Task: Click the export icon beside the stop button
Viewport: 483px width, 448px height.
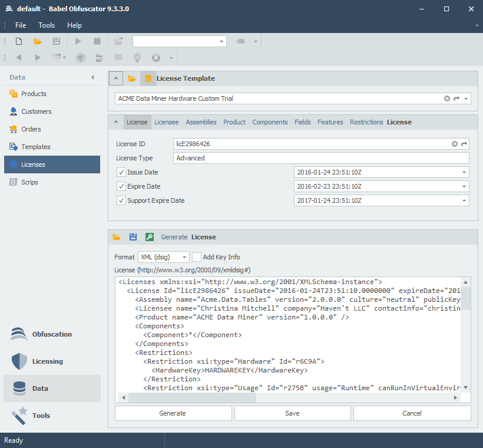Action: pyautogui.click(x=118, y=41)
